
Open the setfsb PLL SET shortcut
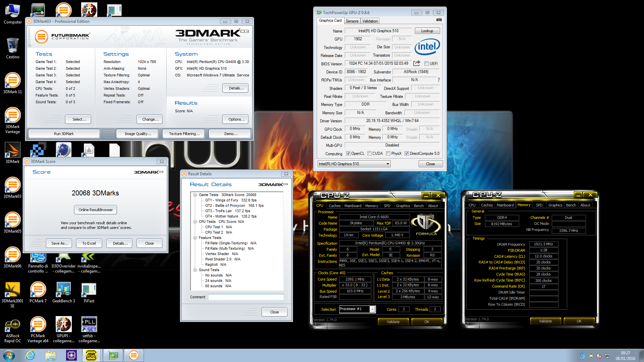tap(89, 330)
